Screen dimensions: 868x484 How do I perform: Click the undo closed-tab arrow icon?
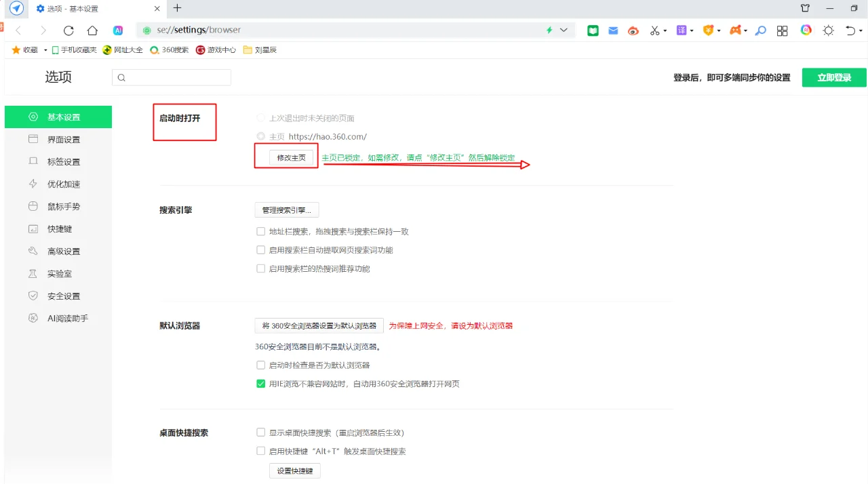click(x=850, y=31)
